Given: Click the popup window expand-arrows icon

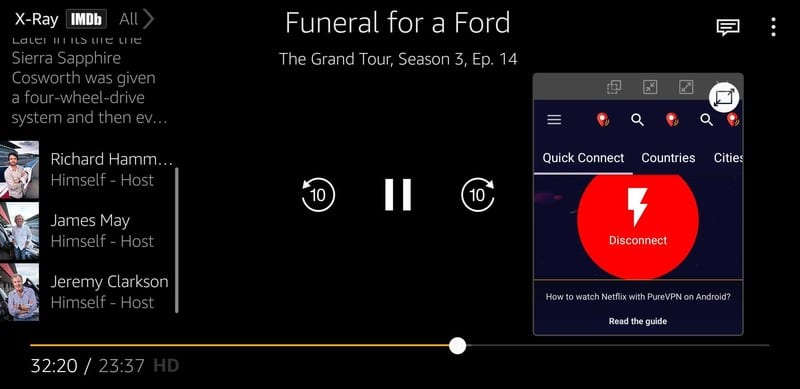Looking at the screenshot, I should (686, 87).
